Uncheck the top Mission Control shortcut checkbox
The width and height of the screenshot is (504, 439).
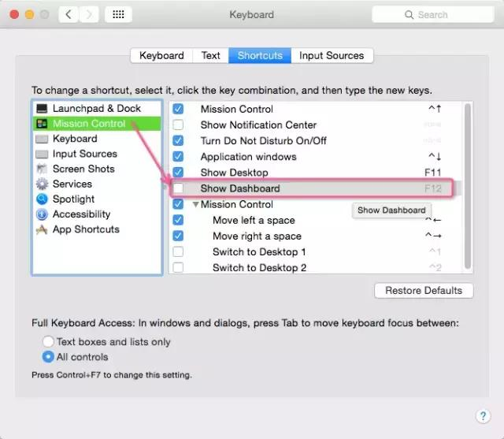pos(178,109)
